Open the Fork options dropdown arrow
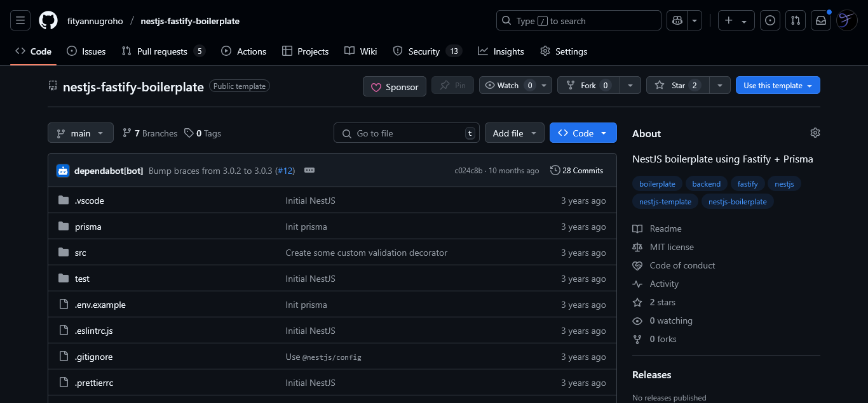Image resolution: width=868 pixels, height=403 pixels. pyautogui.click(x=630, y=85)
